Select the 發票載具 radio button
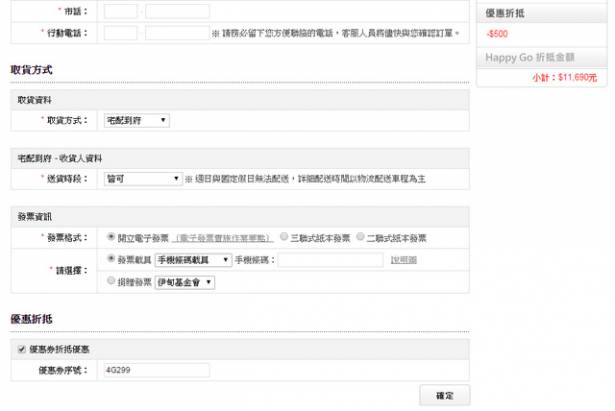 click(111, 259)
